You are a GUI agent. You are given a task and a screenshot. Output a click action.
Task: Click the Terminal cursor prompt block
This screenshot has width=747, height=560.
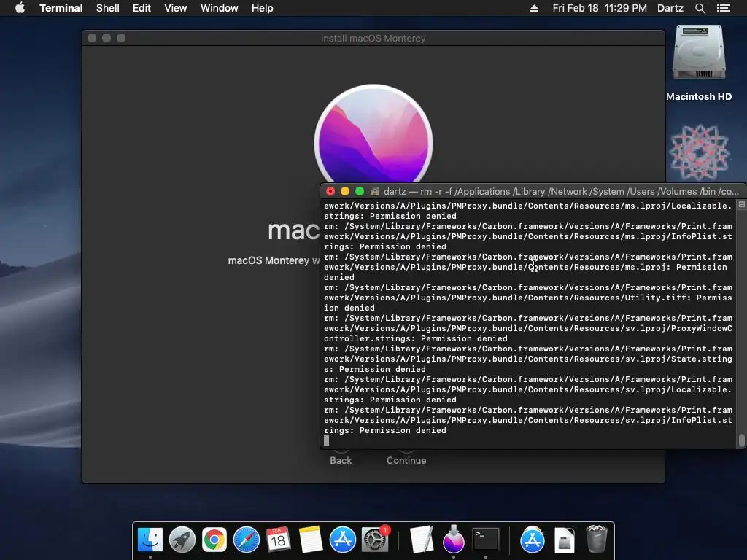(326, 440)
